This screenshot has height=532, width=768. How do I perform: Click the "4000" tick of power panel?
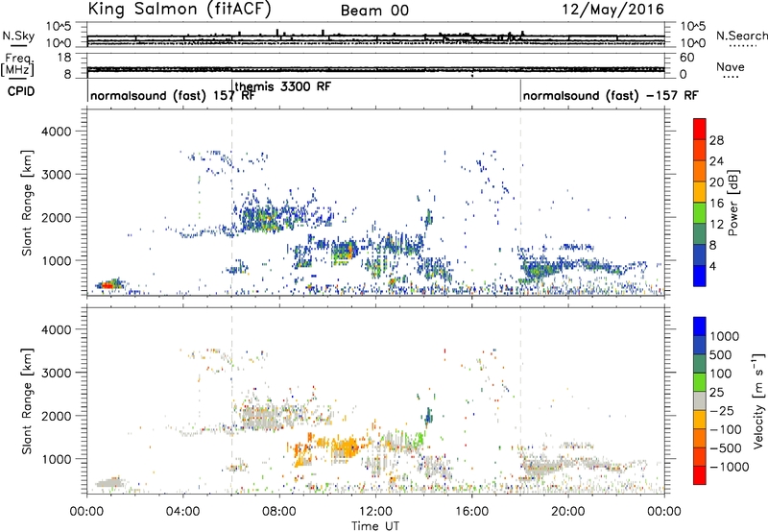56,132
